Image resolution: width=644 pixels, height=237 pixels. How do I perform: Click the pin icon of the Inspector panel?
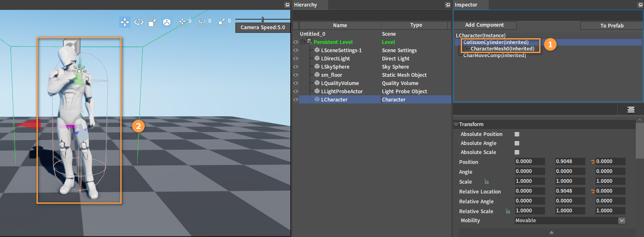coord(639,5)
